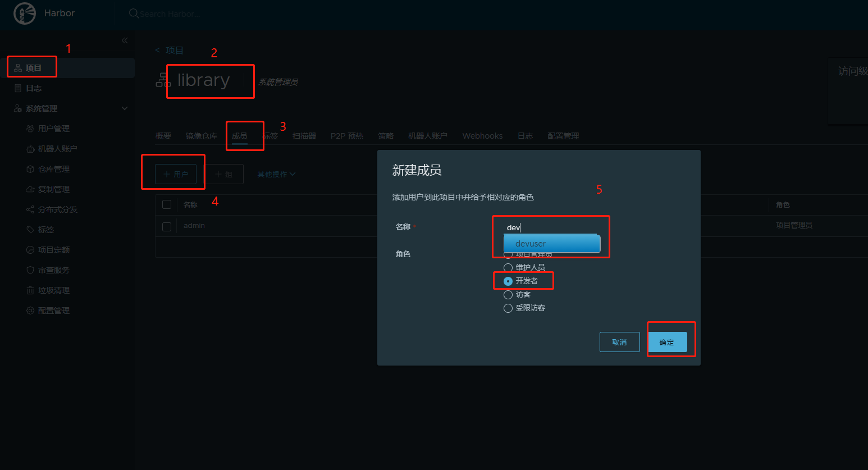Open the 其他操作 dropdown
The width and height of the screenshot is (868, 470).
(275, 174)
